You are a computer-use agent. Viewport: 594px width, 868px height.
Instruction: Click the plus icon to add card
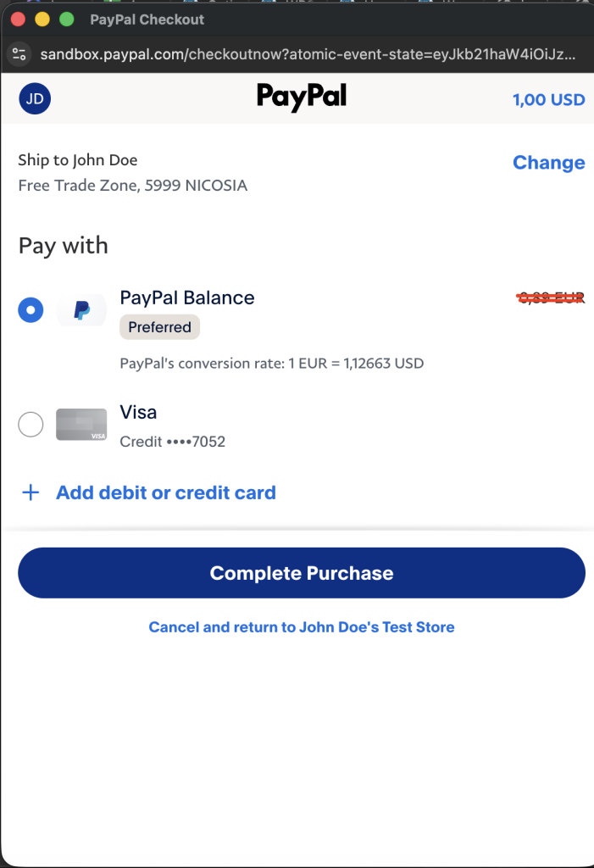pos(31,492)
